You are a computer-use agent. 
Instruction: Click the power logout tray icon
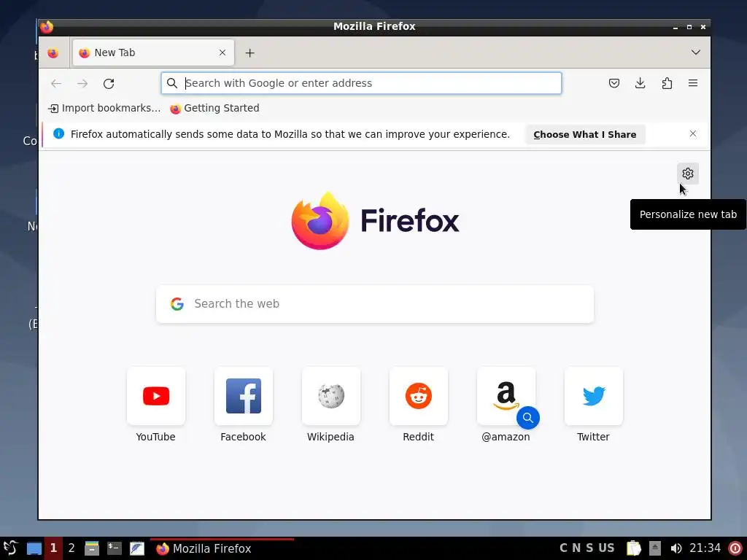coord(735,548)
